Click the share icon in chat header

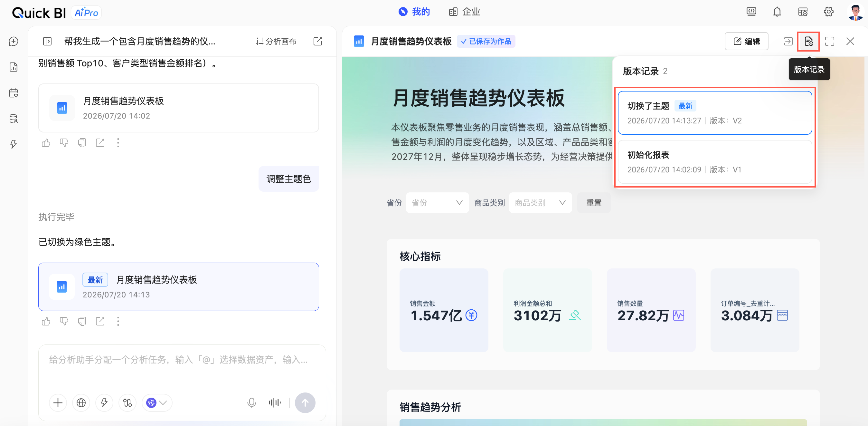(318, 41)
